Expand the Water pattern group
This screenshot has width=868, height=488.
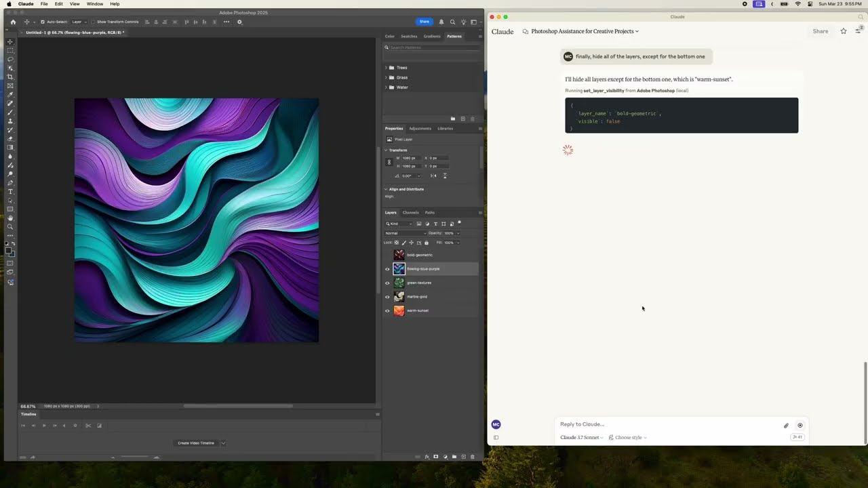pyautogui.click(x=386, y=87)
